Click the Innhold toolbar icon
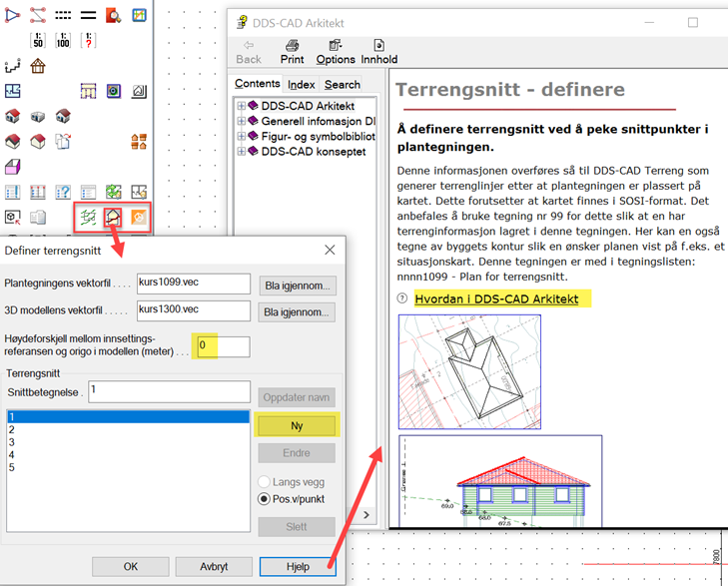This screenshot has height=586, width=728. pos(378,51)
